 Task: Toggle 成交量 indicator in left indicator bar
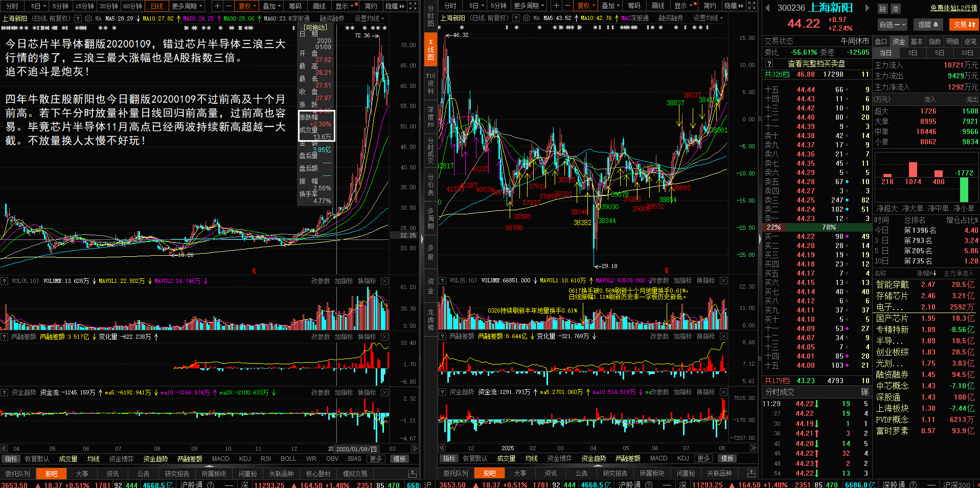pyautogui.click(x=68, y=459)
